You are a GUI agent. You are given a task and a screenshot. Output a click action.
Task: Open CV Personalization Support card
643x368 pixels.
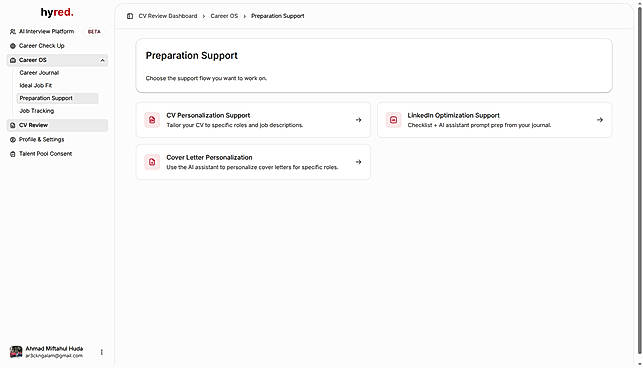click(x=253, y=120)
